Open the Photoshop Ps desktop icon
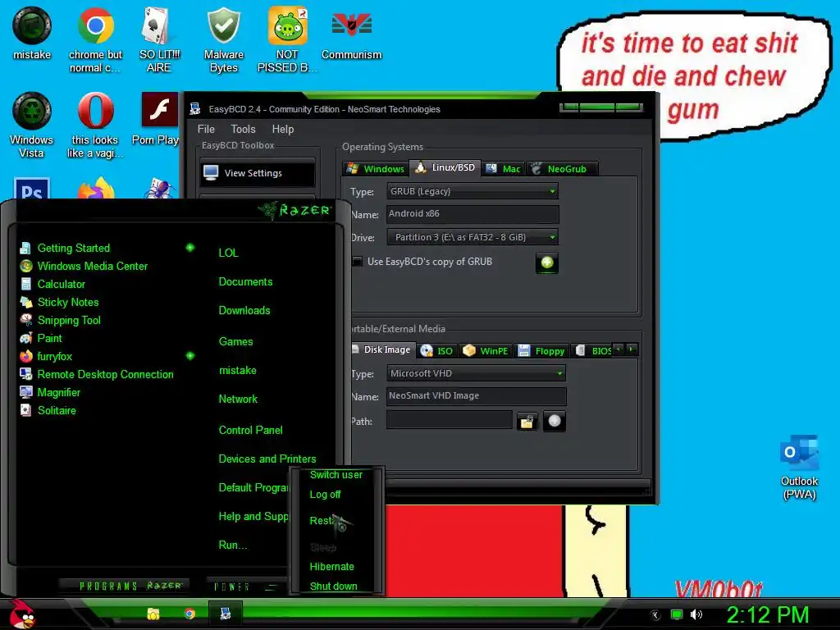The height and width of the screenshot is (630, 840). (x=32, y=189)
